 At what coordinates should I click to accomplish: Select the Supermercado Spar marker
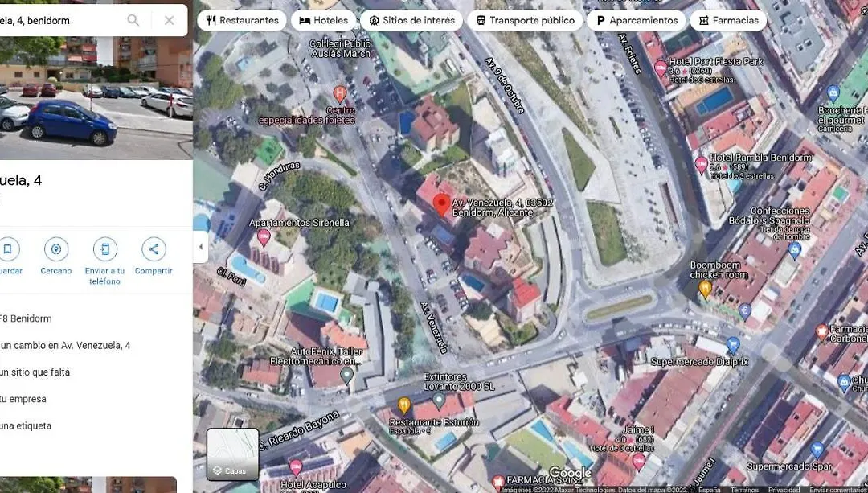(817, 450)
